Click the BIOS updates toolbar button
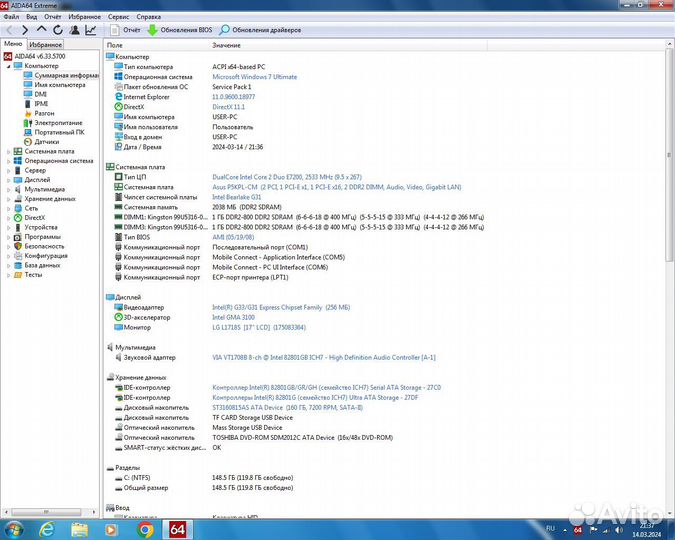Screen dimensions: 675x540 177,30
